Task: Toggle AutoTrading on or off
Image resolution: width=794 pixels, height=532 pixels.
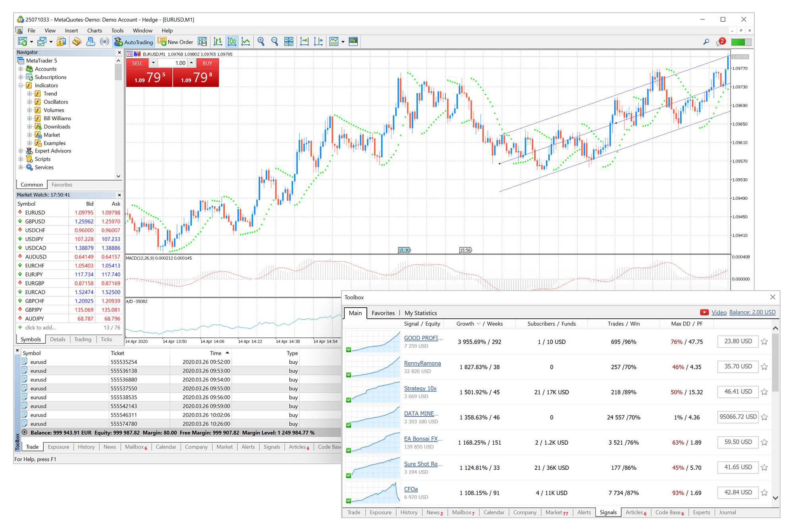Action: (x=134, y=41)
